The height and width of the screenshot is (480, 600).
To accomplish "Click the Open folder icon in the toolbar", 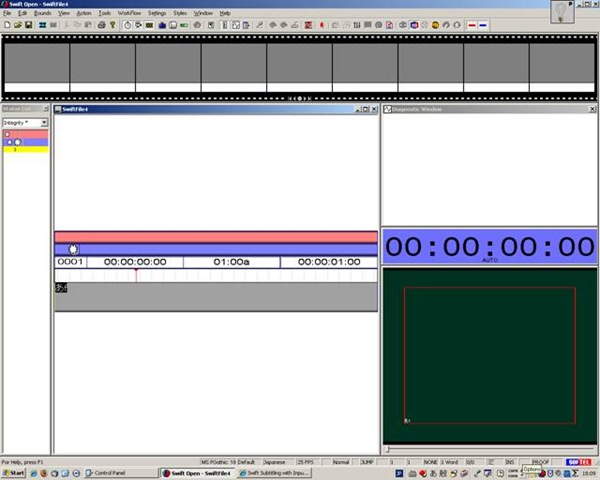I will click(16, 24).
